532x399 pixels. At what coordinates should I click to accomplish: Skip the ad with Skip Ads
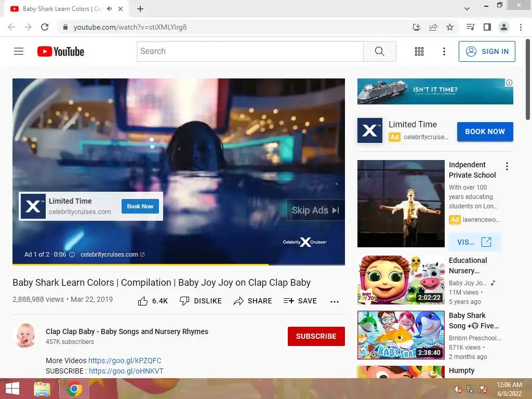[315, 210]
